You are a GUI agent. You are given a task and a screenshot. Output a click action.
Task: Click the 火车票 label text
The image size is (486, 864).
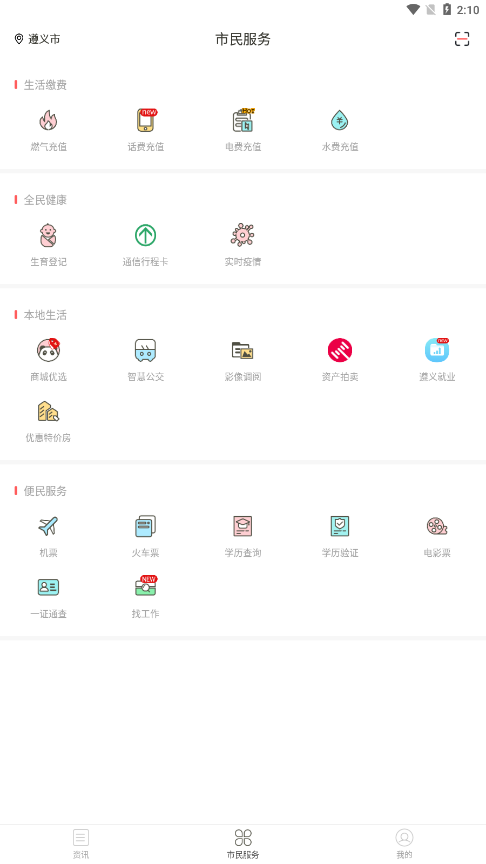pyautogui.click(x=145, y=553)
